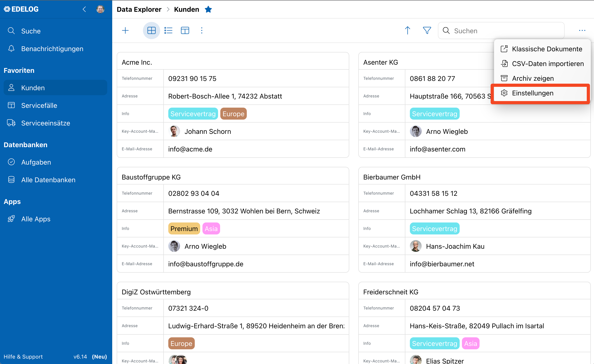Viewport: 594px width, 364px height.
Task: Click Data Explorer breadcrumb
Action: (x=139, y=9)
